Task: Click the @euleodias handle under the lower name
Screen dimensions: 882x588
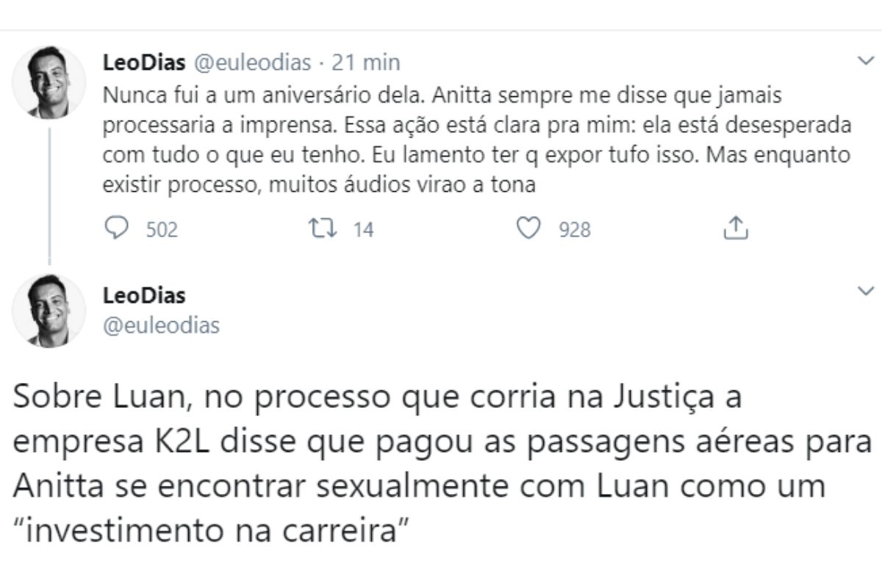Action: [161, 325]
